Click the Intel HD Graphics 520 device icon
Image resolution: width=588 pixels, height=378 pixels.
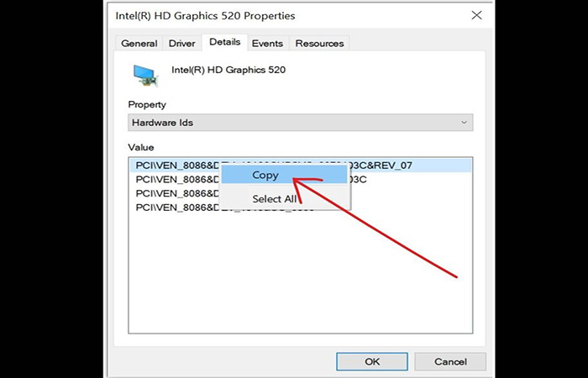(x=145, y=75)
